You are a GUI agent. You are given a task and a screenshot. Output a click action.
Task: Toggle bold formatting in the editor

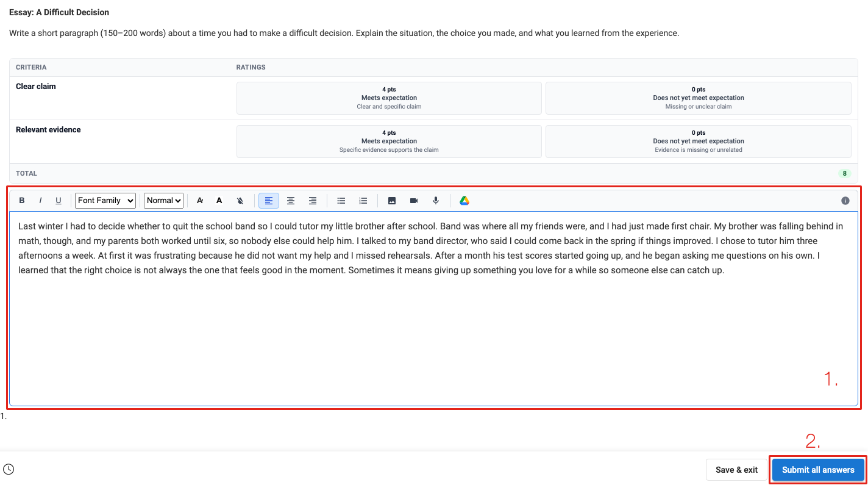pyautogui.click(x=22, y=201)
